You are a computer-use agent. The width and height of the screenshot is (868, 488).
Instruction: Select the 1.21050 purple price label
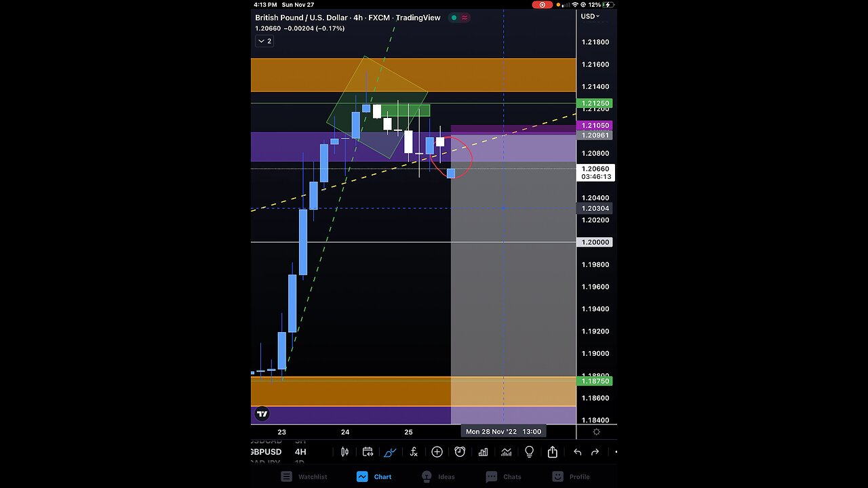(595, 125)
